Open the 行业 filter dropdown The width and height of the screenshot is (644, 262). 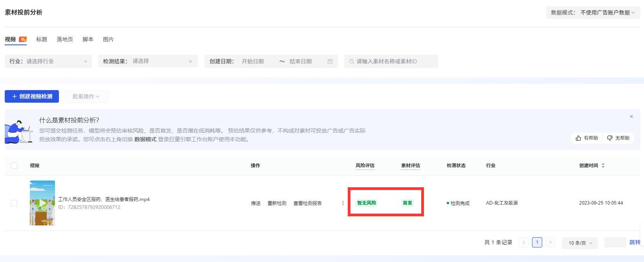[48, 61]
